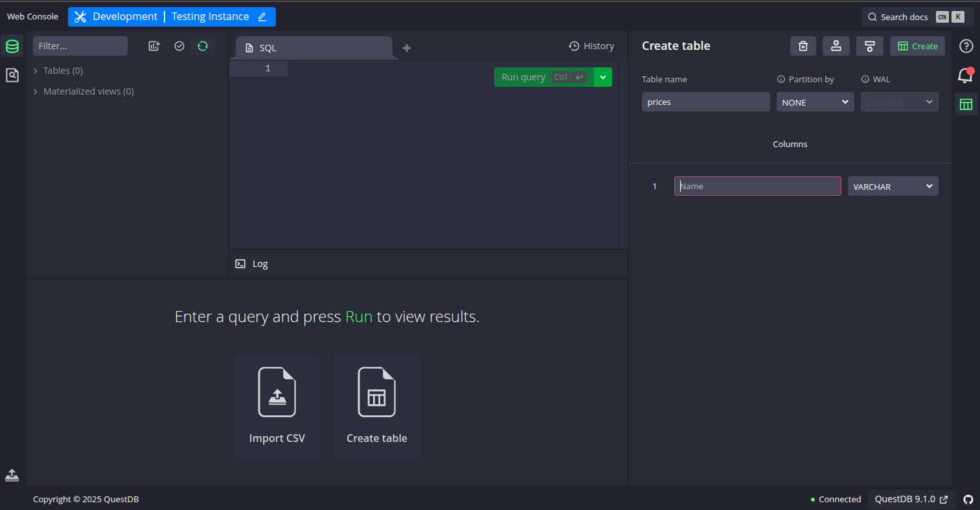Toggle the Create table side panel icon
This screenshot has width=980, height=510.
click(x=966, y=104)
